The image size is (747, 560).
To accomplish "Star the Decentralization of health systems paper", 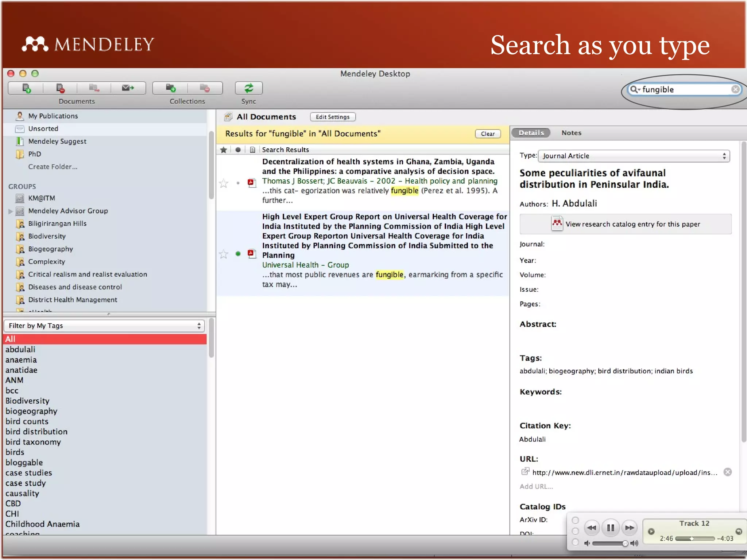I will click(224, 183).
